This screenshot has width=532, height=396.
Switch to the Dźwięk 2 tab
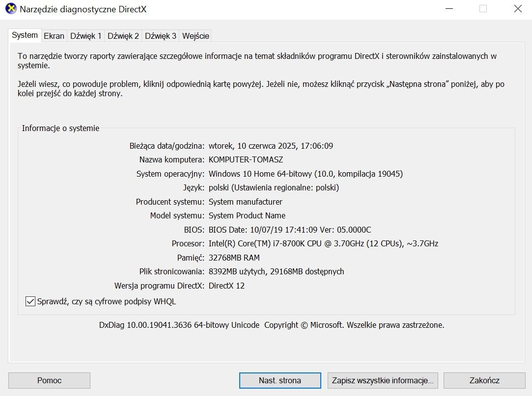123,36
